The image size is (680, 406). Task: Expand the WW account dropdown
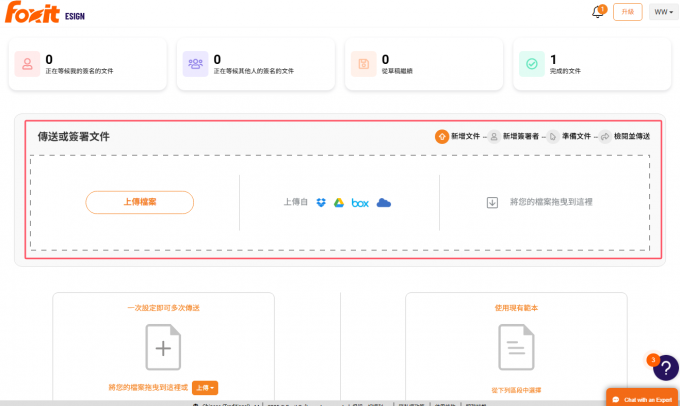point(662,12)
